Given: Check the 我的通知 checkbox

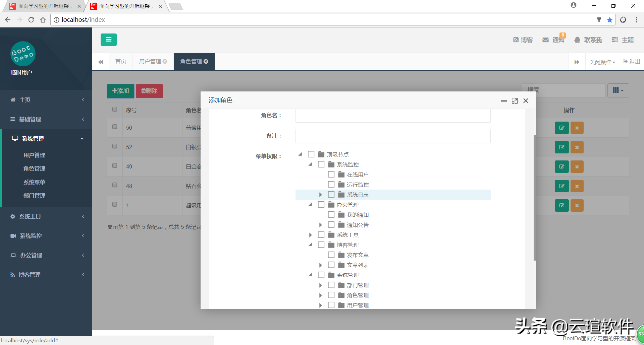Looking at the screenshot, I should [x=331, y=215].
